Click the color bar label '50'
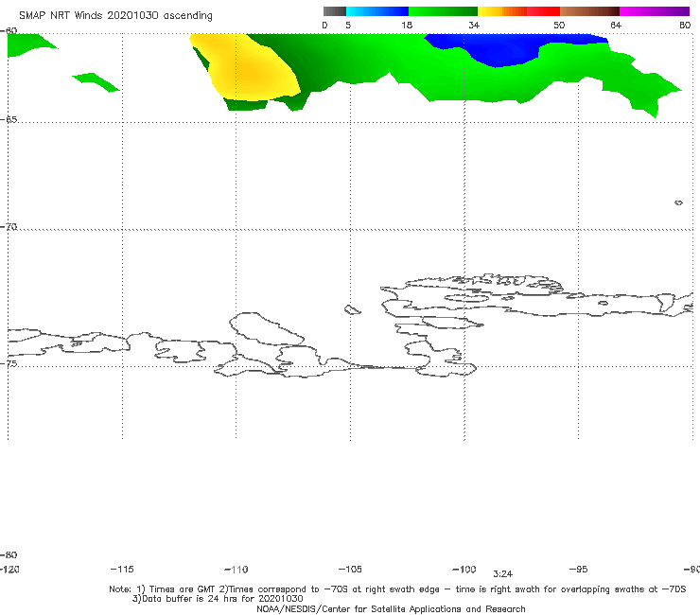This screenshot has width=700, height=615. click(559, 25)
